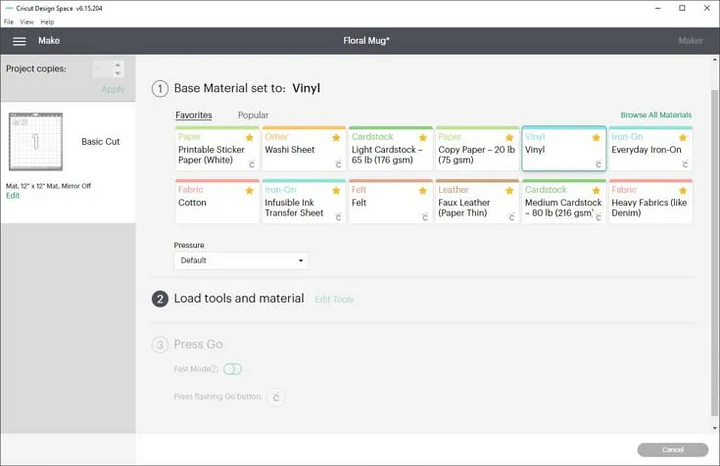
Task: Decrease project copies with down arrow
Action: point(118,73)
